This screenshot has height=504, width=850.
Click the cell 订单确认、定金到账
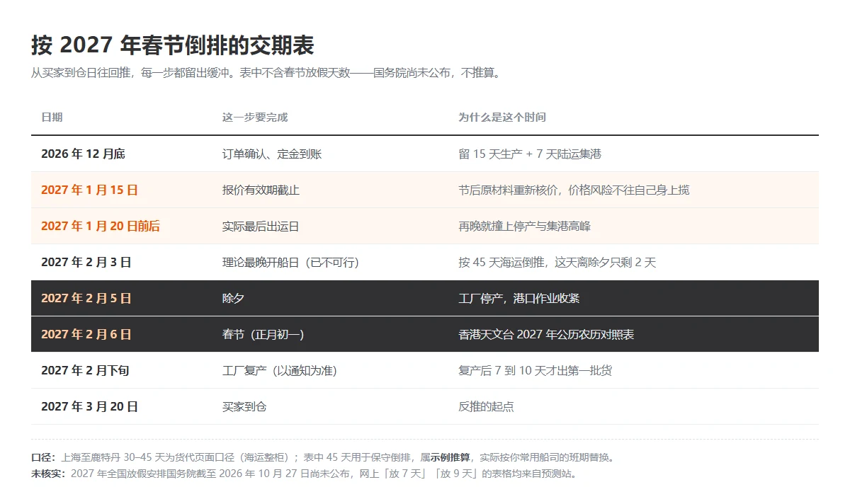(272, 154)
